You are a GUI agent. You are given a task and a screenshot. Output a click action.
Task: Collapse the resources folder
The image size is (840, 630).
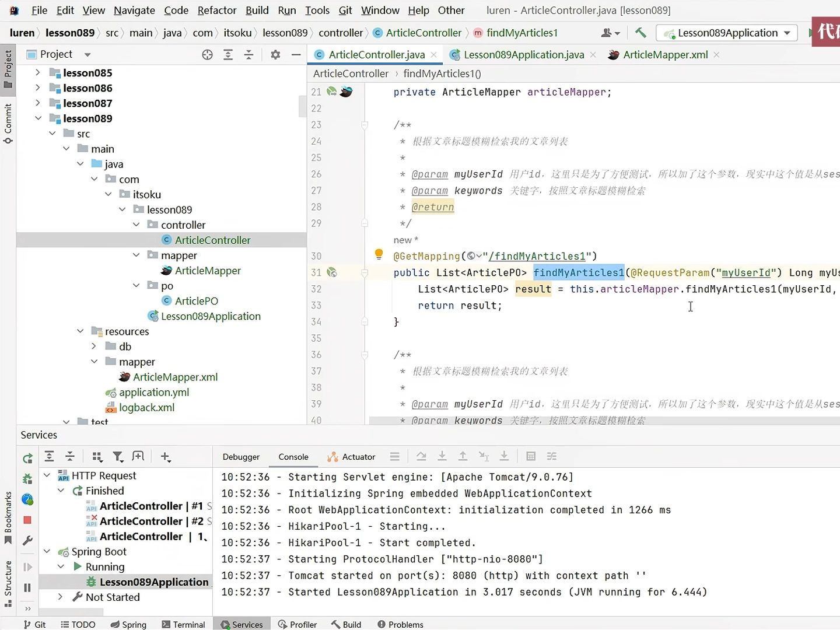pos(80,331)
